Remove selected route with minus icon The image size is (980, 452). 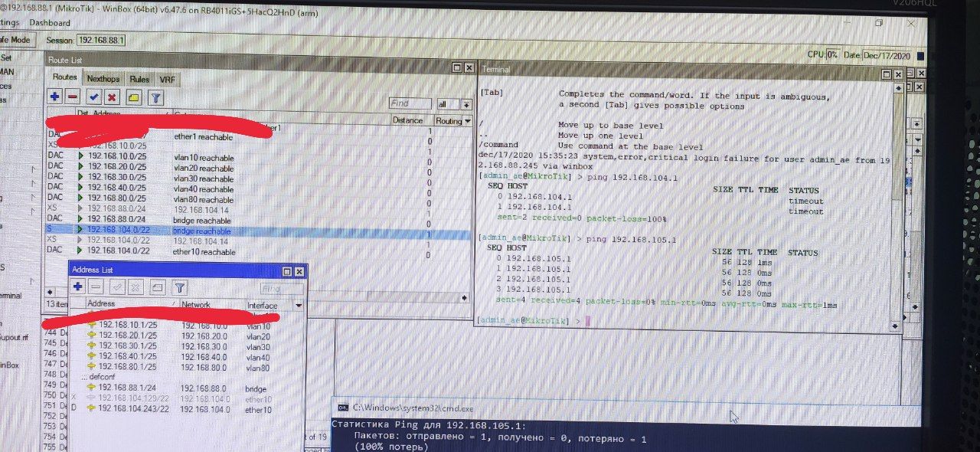73,97
